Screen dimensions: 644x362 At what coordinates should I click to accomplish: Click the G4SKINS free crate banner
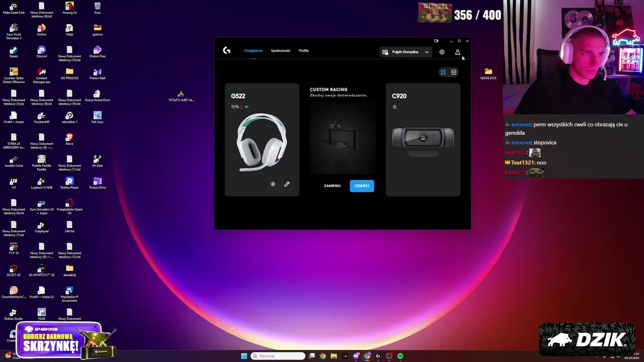tap(65, 341)
